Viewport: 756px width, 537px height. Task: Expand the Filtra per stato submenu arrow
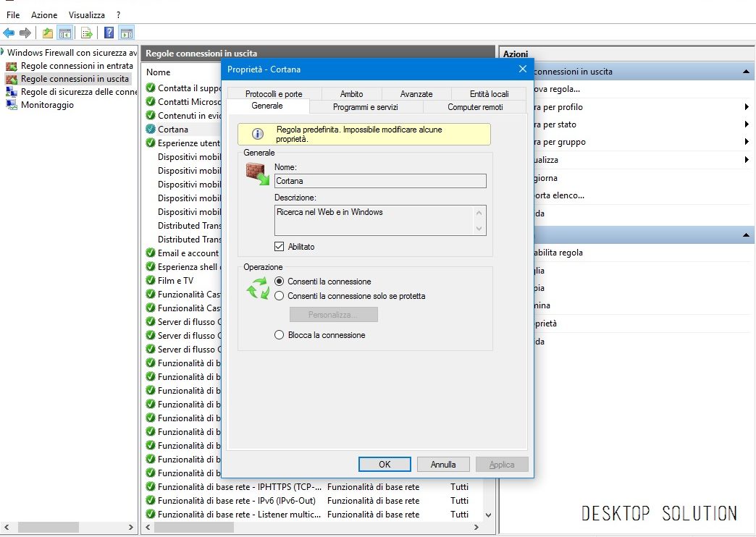pos(746,124)
